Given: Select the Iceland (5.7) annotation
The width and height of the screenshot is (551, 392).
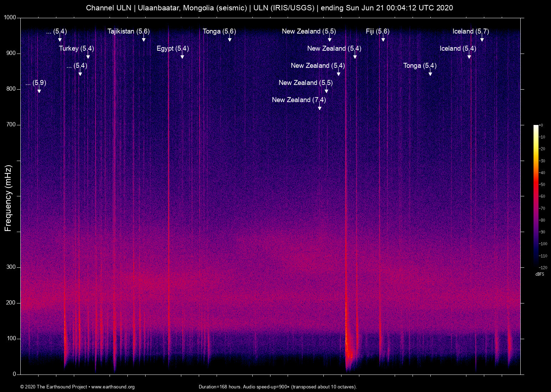Looking at the screenshot, I should [x=471, y=31].
